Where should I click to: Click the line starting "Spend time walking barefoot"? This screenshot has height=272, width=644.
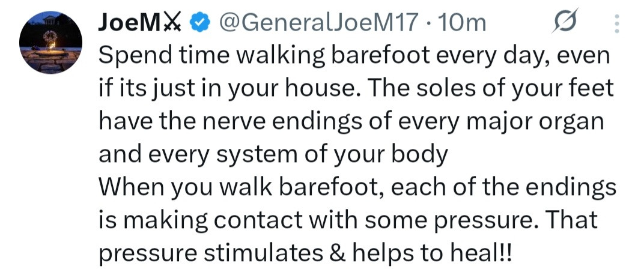pyautogui.click(x=353, y=57)
